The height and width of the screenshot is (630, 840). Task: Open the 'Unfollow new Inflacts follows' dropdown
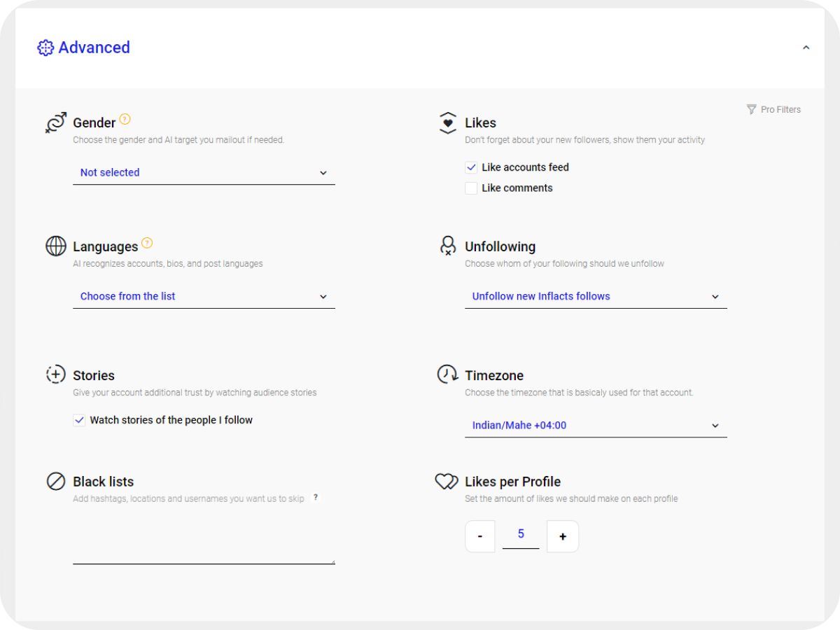tap(596, 296)
